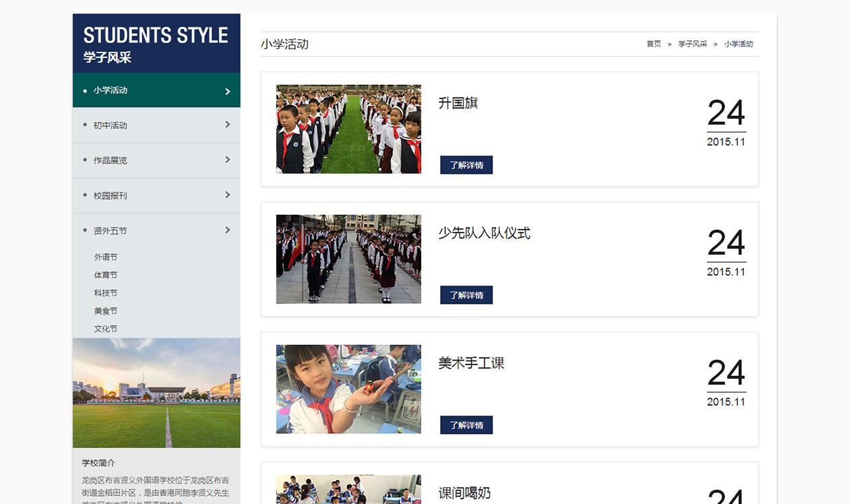Click 学子风采 in the breadcrumb
Viewport: 849px width, 504px height.
click(x=693, y=44)
